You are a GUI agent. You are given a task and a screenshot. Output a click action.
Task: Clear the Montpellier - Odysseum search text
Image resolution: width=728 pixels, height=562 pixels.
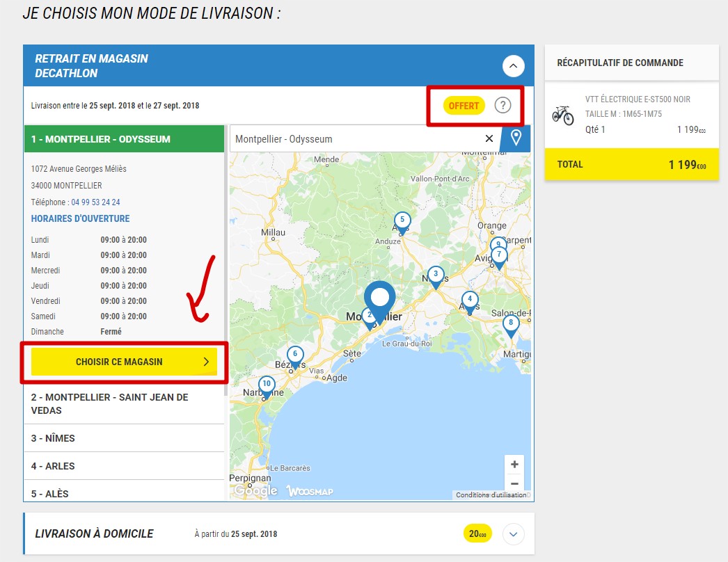click(489, 138)
